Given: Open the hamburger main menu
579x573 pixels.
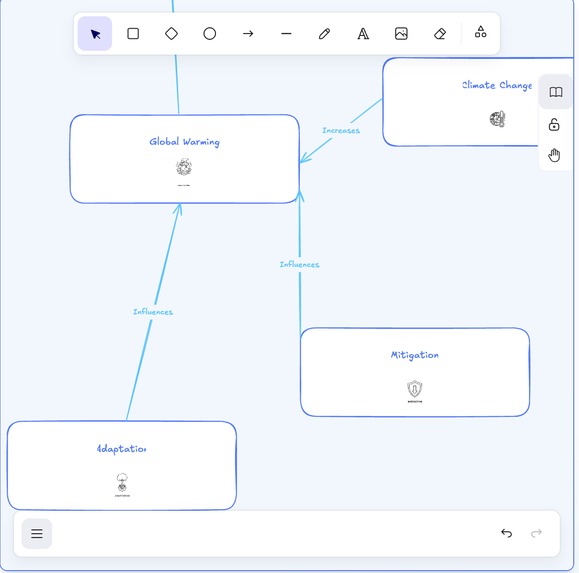Looking at the screenshot, I should 37,533.
